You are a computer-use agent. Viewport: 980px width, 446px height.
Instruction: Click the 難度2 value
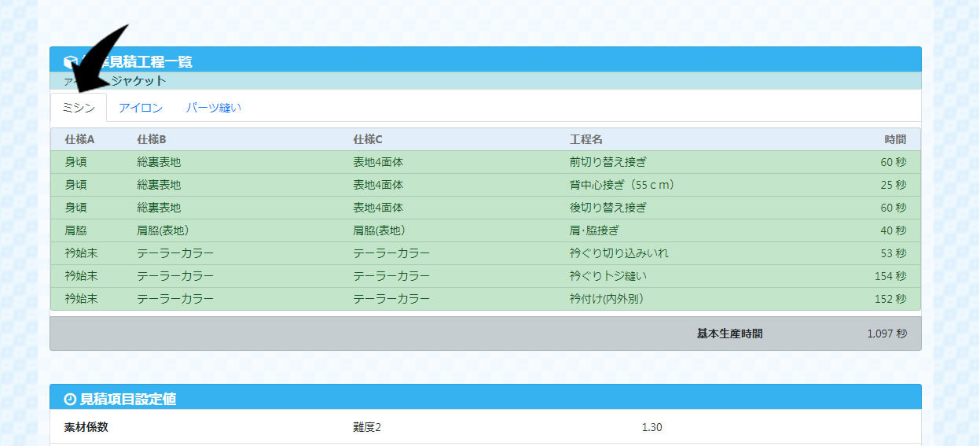click(367, 427)
